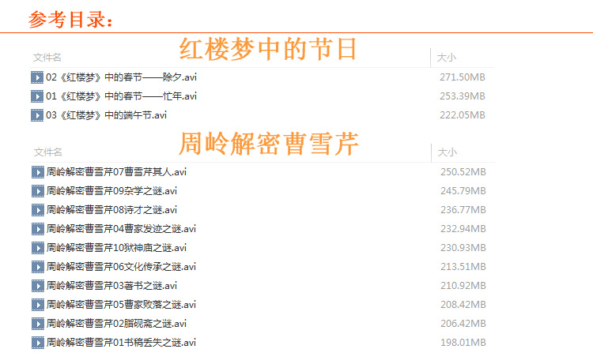This screenshot has width=593, height=364.
Task: Open the file 01《红楼梦》中的春节——忙年.avi
Action: click(x=121, y=96)
